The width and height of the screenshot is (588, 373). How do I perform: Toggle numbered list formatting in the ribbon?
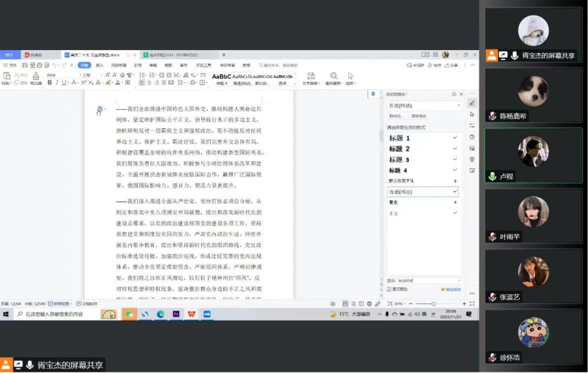[x=153, y=75]
